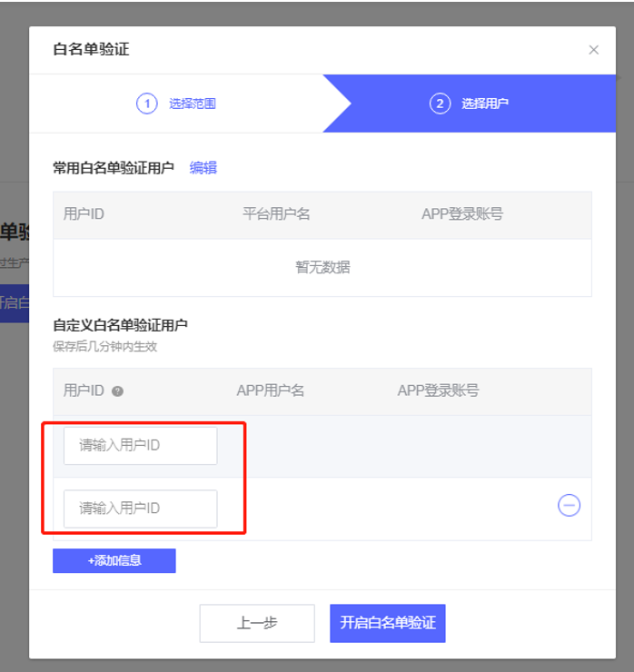
Task: Click the 自定义白名单验证用户 section heading
Action: point(121,324)
